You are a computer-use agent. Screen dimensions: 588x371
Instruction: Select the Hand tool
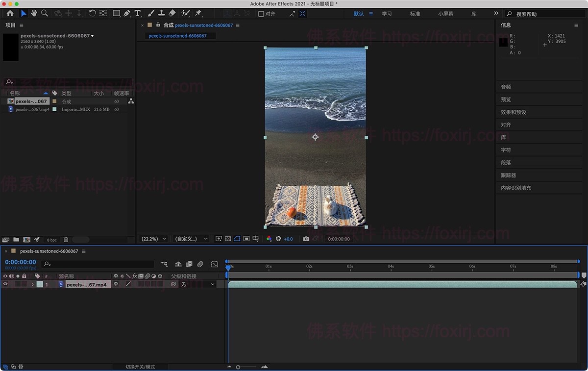pos(33,13)
